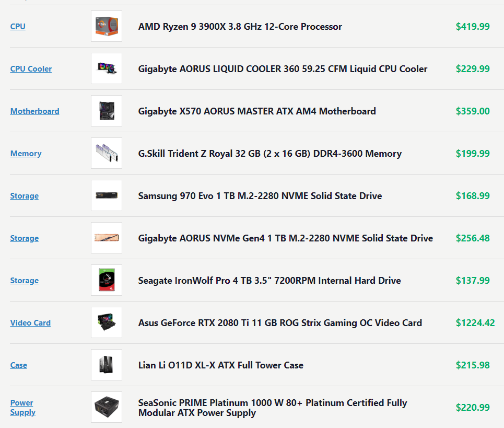Click the $419.99 CPU price
The image size is (504, 428).
pyautogui.click(x=473, y=27)
